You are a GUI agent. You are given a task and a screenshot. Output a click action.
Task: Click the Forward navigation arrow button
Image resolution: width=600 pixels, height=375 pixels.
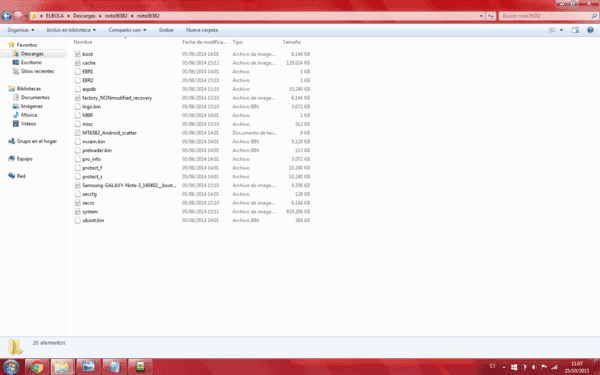pyautogui.click(x=18, y=16)
